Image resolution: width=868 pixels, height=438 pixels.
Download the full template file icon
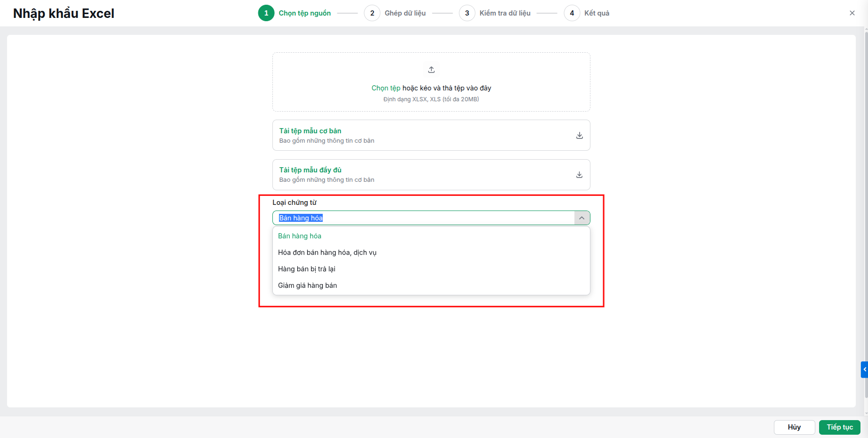point(580,175)
